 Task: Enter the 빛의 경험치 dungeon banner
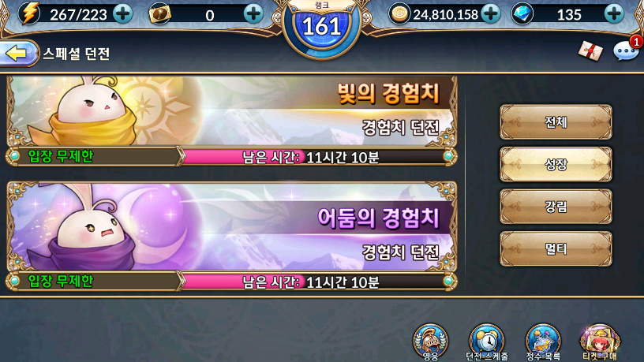tap(232, 111)
